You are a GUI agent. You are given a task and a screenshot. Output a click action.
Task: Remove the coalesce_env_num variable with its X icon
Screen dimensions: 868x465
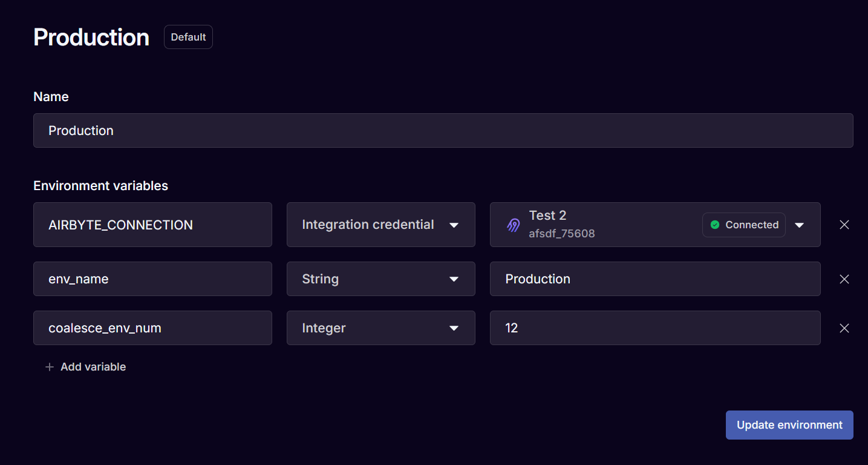(x=844, y=328)
